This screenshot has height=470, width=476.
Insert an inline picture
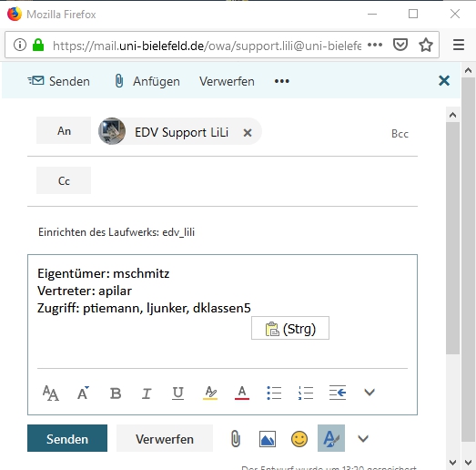[268, 439]
